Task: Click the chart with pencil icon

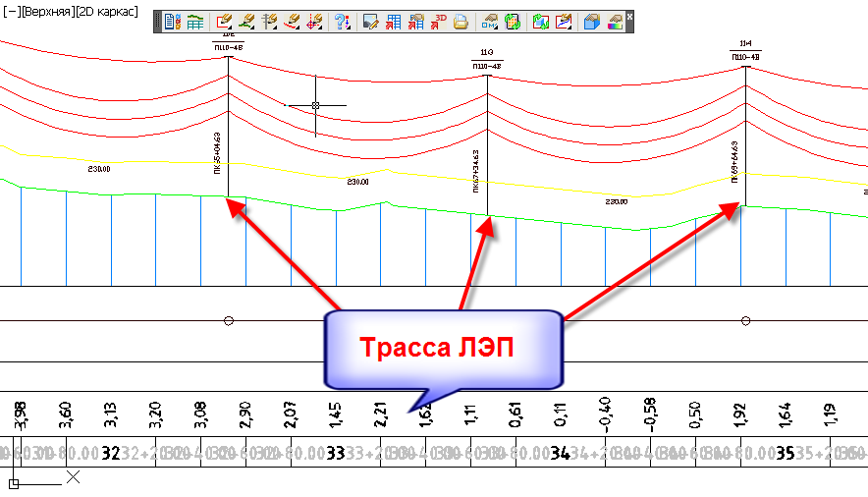Action: click(x=564, y=21)
